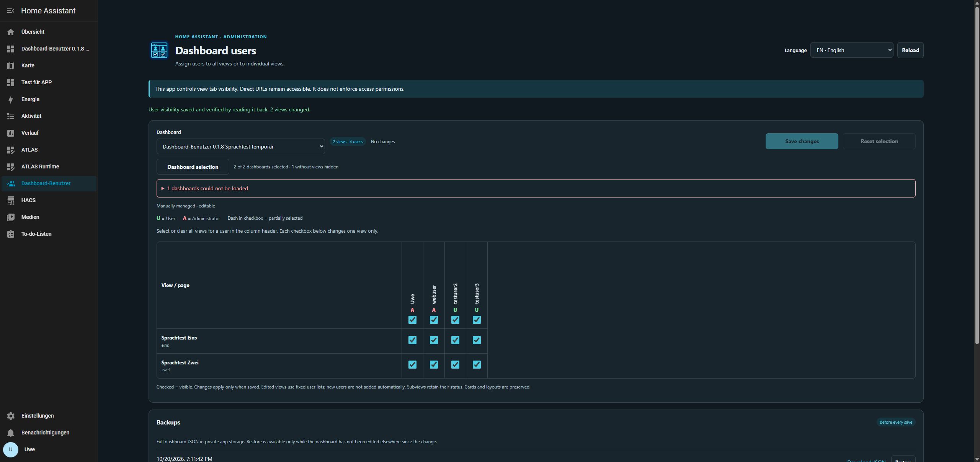Uncheck Sprachtest Eins for testuser3
This screenshot has height=462, width=980.
click(477, 340)
